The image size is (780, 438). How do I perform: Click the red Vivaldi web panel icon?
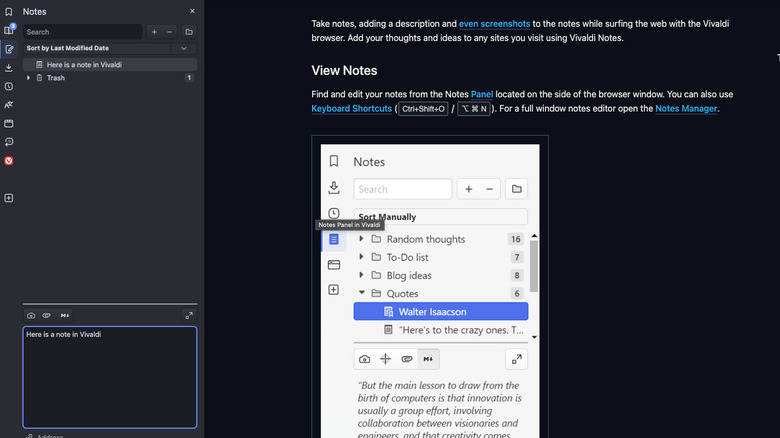click(9, 160)
